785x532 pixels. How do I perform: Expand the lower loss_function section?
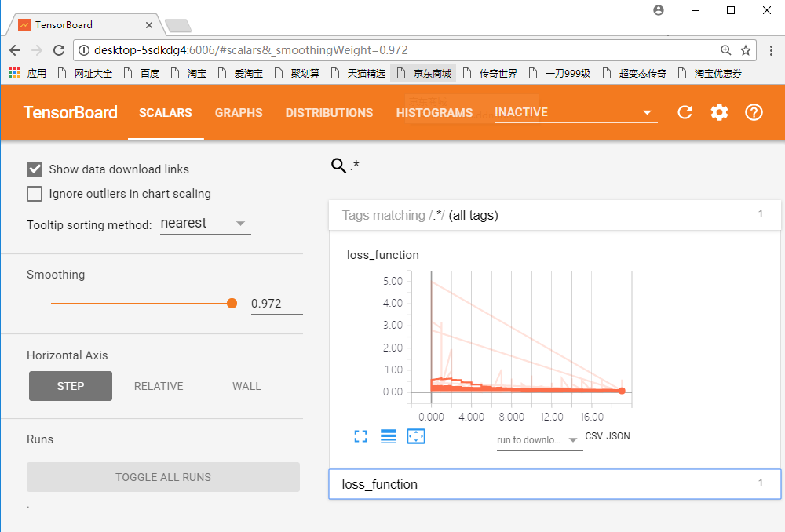tap(555, 484)
